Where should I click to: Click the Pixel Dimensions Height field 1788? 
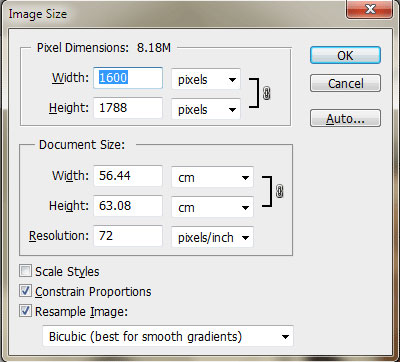pyautogui.click(x=128, y=108)
